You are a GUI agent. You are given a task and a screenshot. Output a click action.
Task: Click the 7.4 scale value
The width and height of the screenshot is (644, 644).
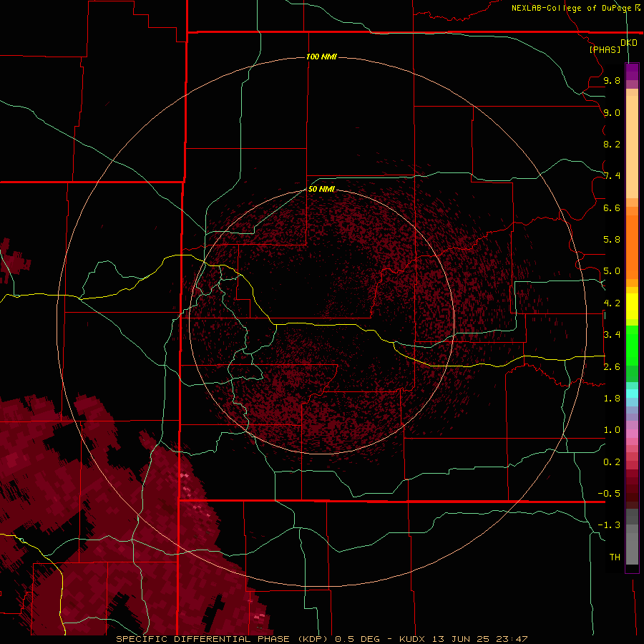[612, 176]
